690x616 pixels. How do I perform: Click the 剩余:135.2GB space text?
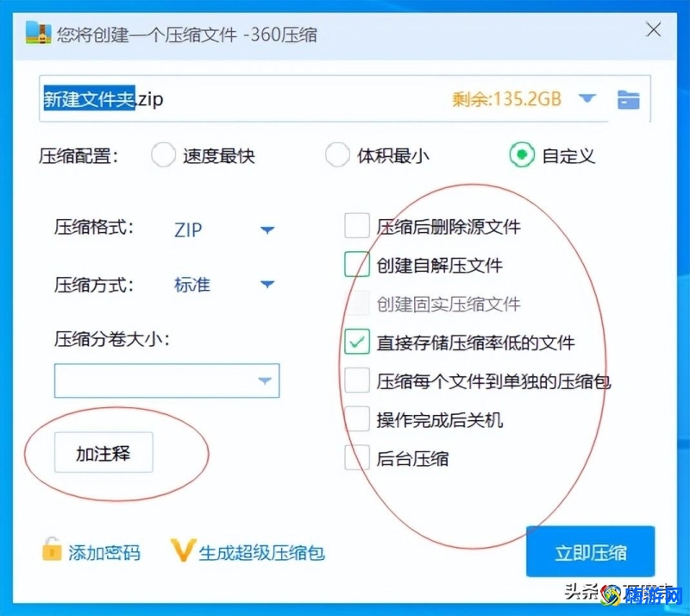[x=506, y=99]
